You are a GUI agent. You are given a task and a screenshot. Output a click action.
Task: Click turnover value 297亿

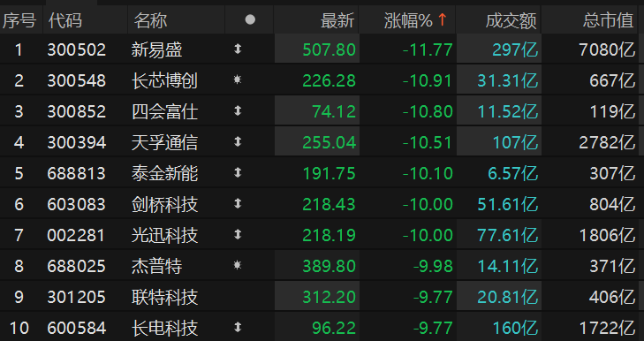click(515, 49)
